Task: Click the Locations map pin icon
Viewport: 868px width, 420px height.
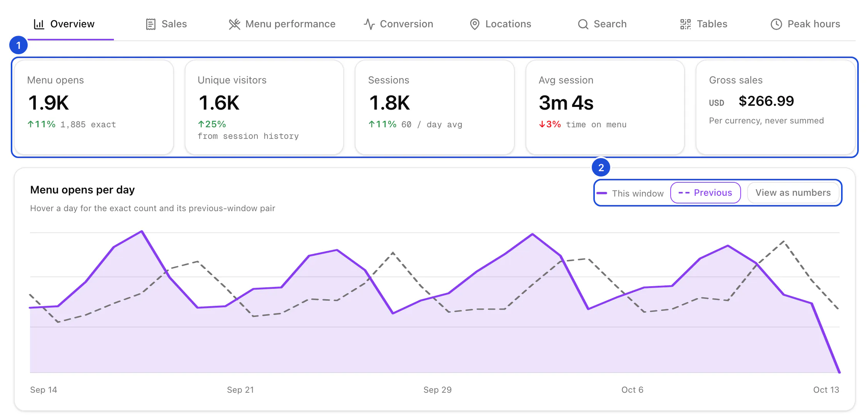Action: pos(475,24)
